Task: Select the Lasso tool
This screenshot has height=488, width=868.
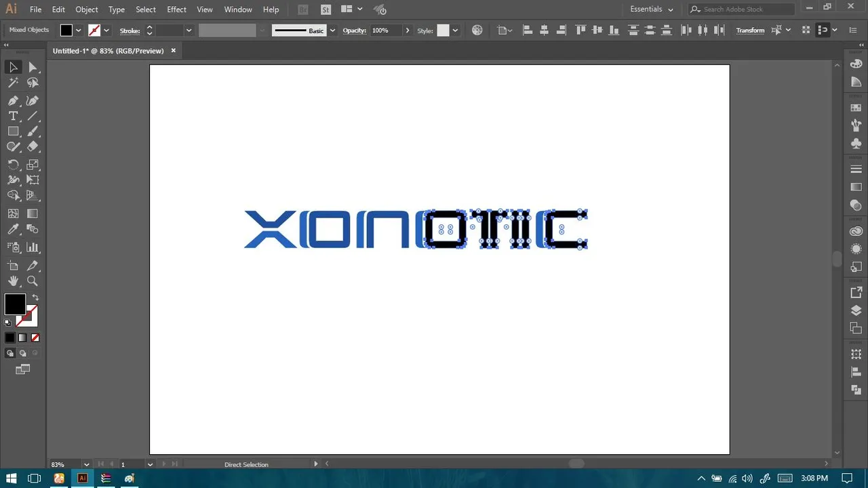Action: [x=33, y=83]
